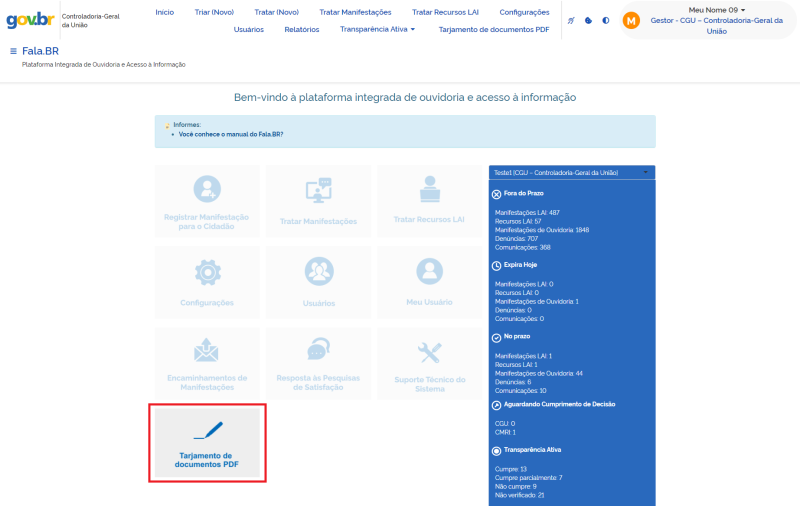Open Usuários in the top menu
800x506 pixels.
click(248, 29)
